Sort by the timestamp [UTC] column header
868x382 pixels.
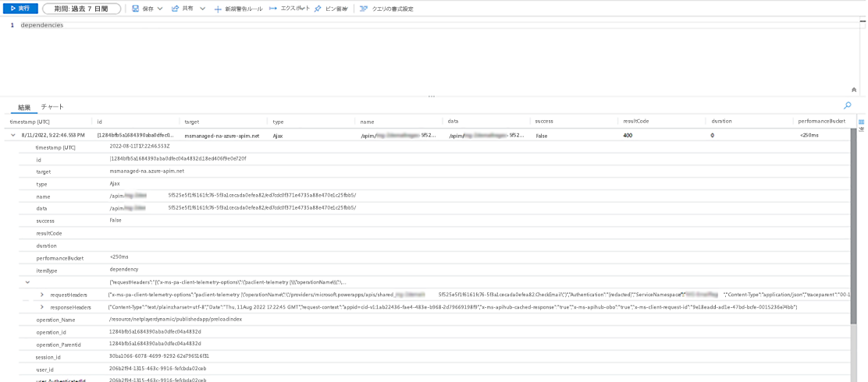[28, 121]
